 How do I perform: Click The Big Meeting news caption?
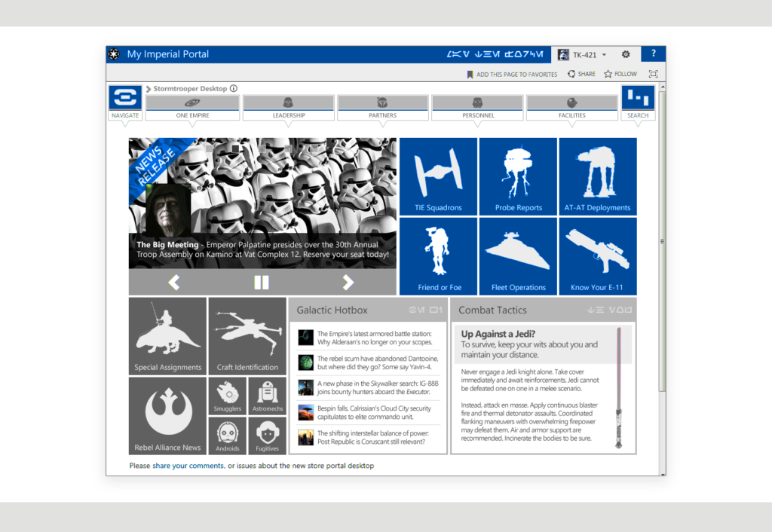[x=262, y=249]
